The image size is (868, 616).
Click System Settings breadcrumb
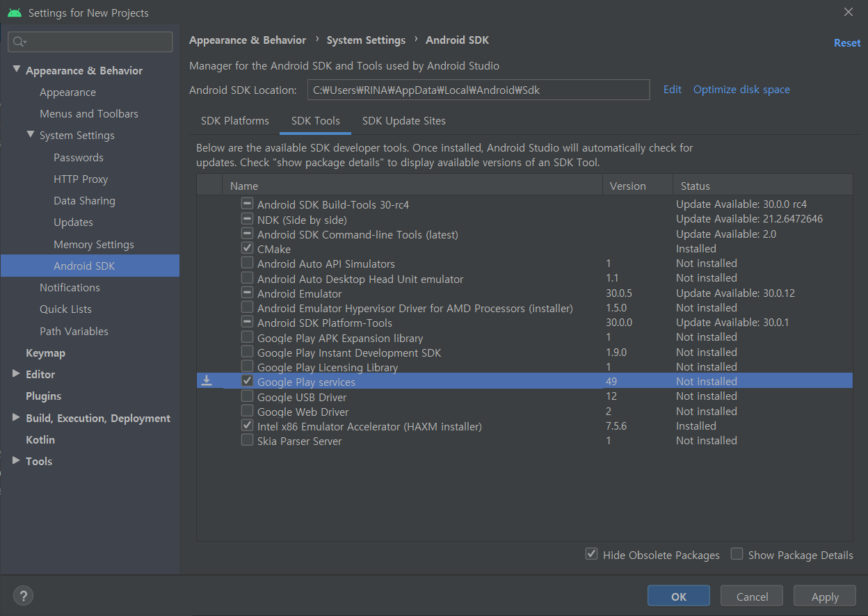[366, 40]
